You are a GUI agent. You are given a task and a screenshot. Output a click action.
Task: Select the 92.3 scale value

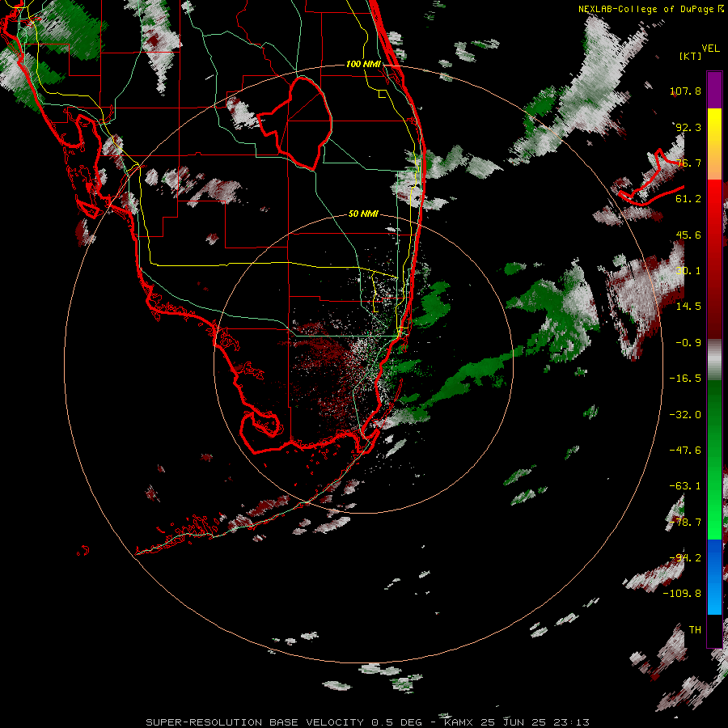click(688, 127)
